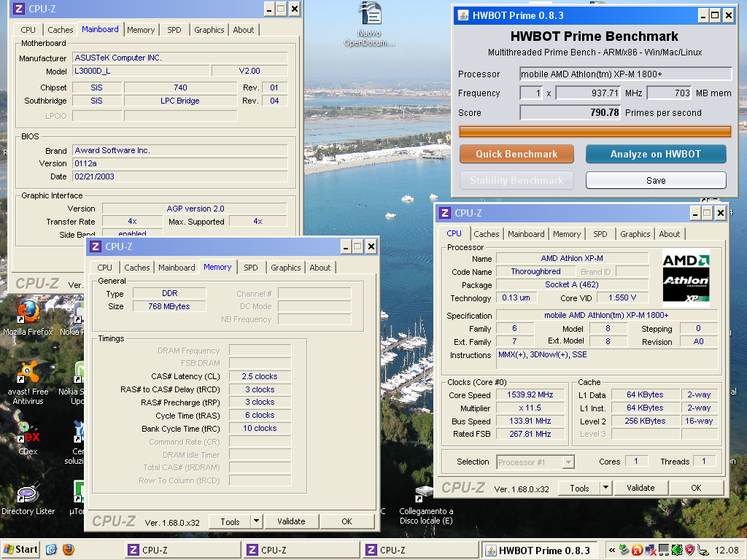Open the Processor #1 selection dropdown
This screenshot has width=747, height=560.
point(568,462)
